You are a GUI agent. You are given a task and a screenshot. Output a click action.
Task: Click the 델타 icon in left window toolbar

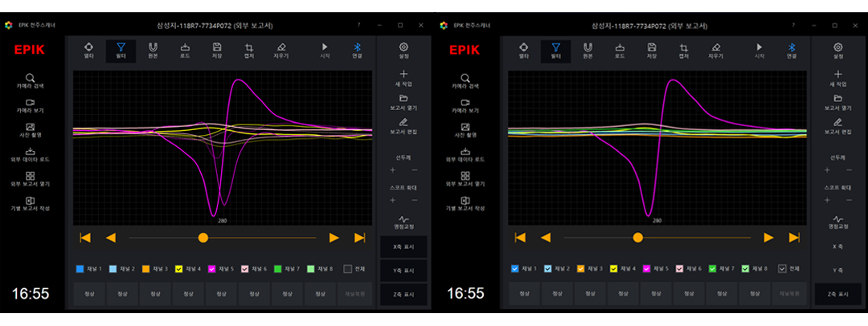[x=88, y=51]
